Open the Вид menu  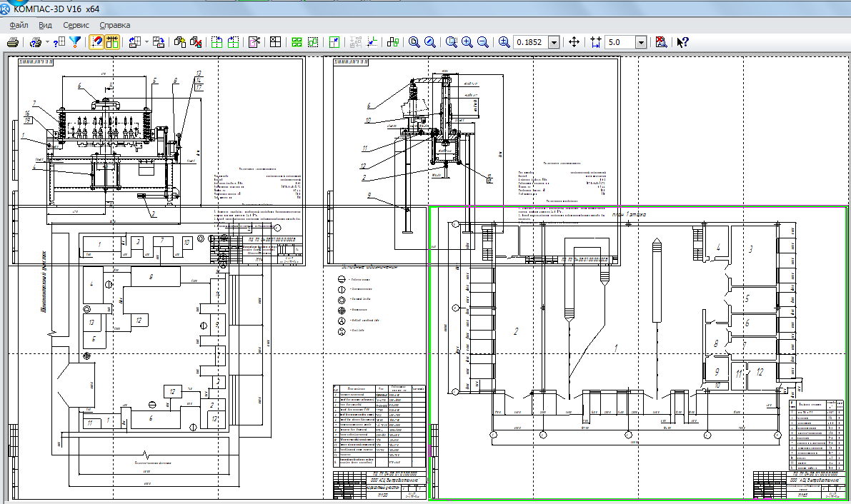45,25
